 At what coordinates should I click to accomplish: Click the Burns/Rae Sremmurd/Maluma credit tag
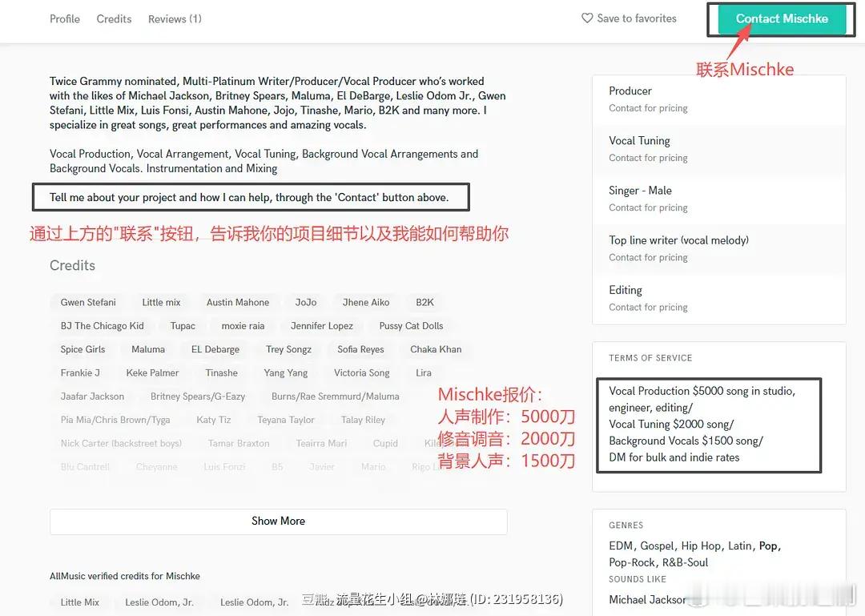(335, 397)
